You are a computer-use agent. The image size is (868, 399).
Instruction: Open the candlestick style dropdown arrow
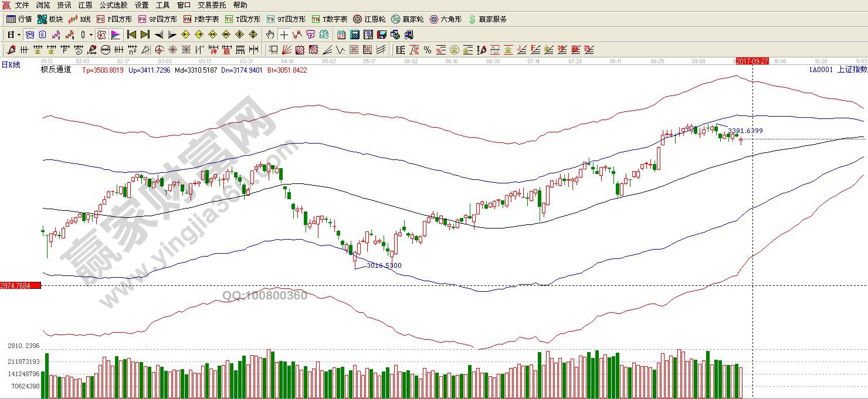click(91, 35)
